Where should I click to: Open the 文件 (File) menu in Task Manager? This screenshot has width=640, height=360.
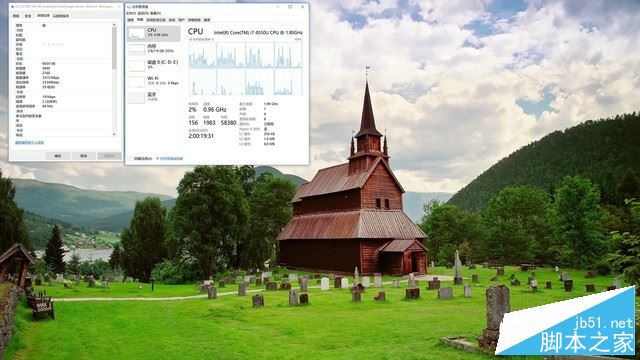[x=131, y=13]
